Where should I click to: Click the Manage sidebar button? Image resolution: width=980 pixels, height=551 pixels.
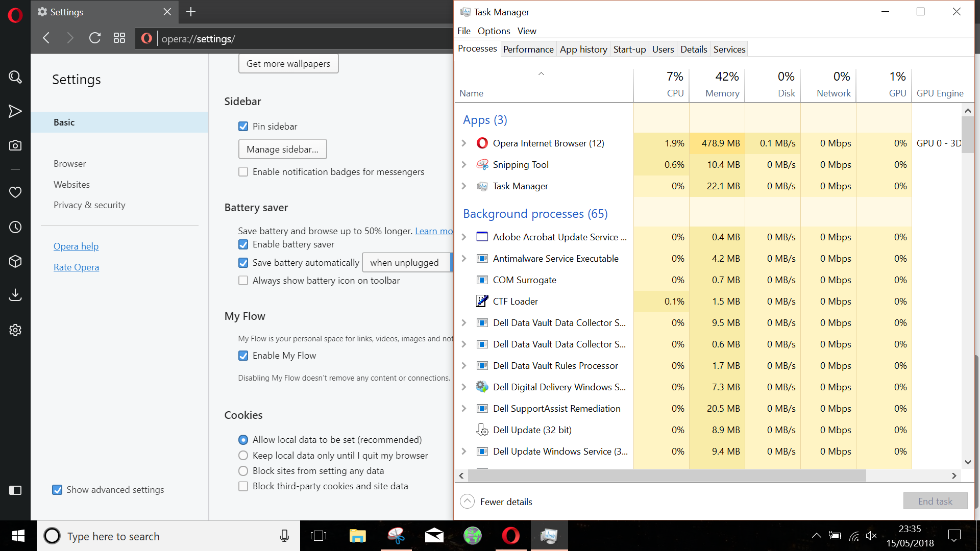[282, 149]
